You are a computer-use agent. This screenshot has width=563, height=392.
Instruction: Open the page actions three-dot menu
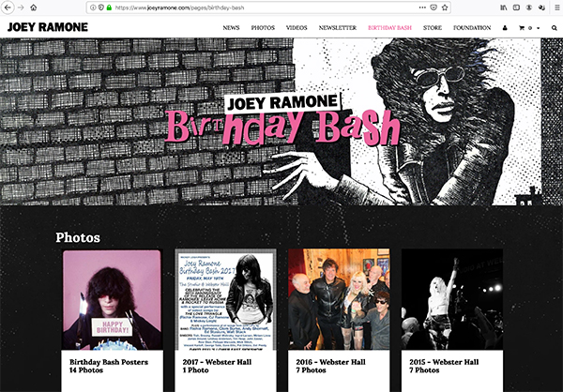coord(422,8)
